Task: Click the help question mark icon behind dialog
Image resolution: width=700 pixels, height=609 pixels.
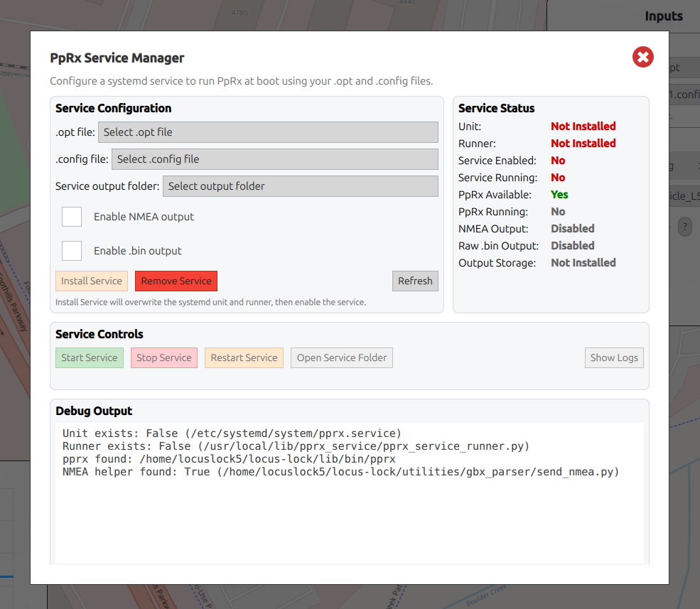Action: click(685, 227)
